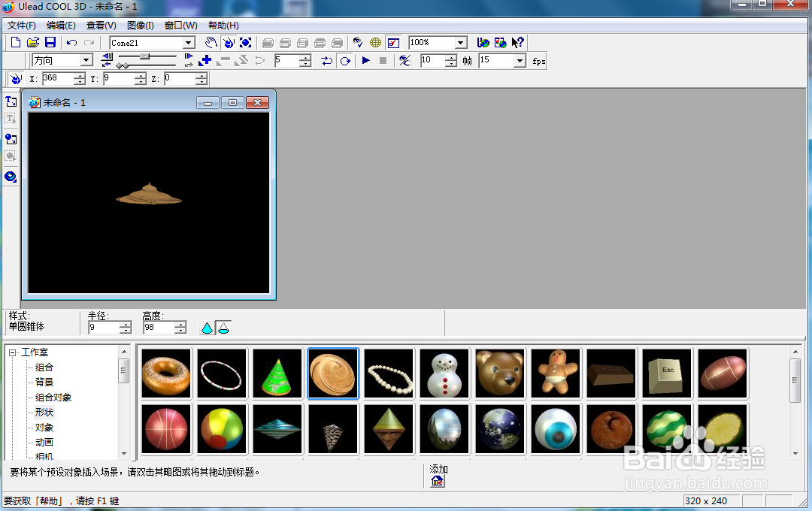Select the Insert graphics tool in sidebar

coord(11,139)
